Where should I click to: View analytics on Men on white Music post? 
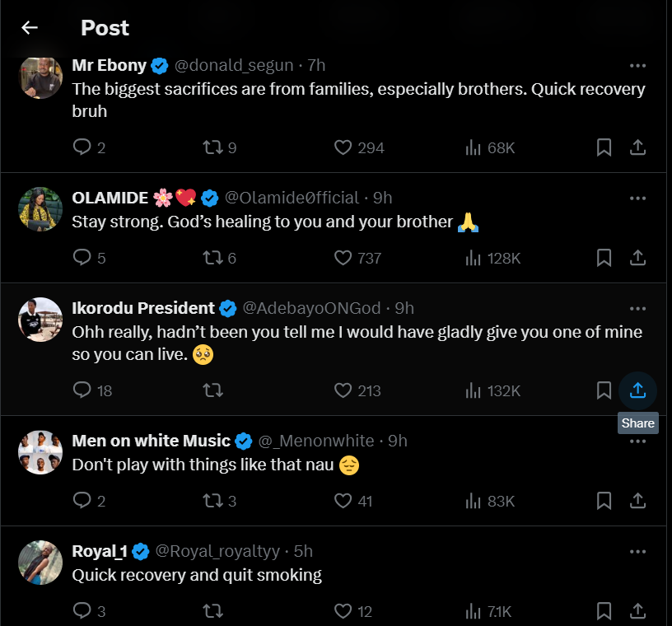click(x=474, y=501)
